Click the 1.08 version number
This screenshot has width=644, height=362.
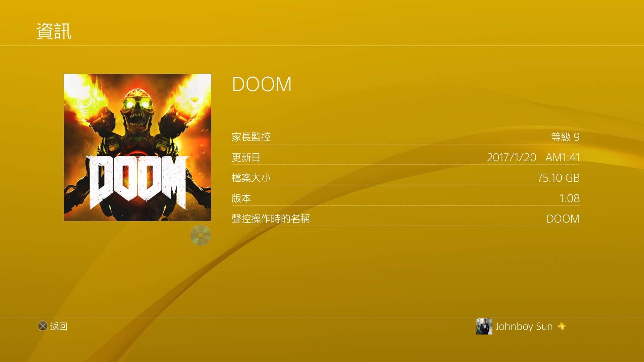(x=569, y=198)
